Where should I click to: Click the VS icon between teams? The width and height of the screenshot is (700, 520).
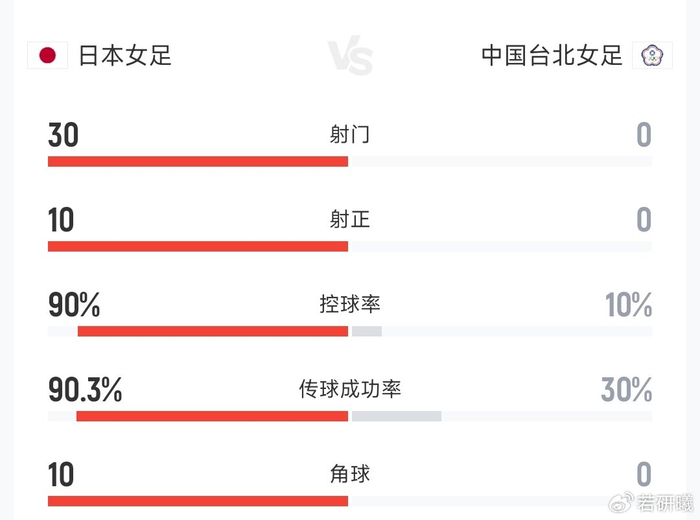click(350, 57)
